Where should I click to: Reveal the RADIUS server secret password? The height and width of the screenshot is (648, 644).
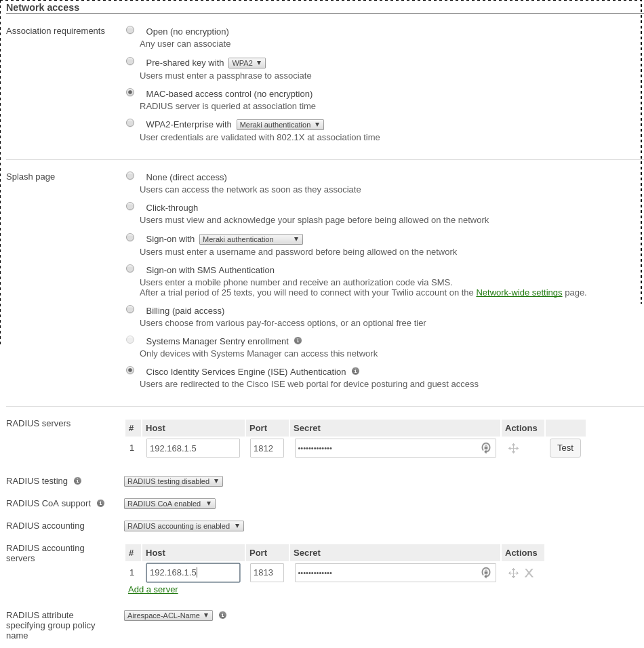[486, 448]
